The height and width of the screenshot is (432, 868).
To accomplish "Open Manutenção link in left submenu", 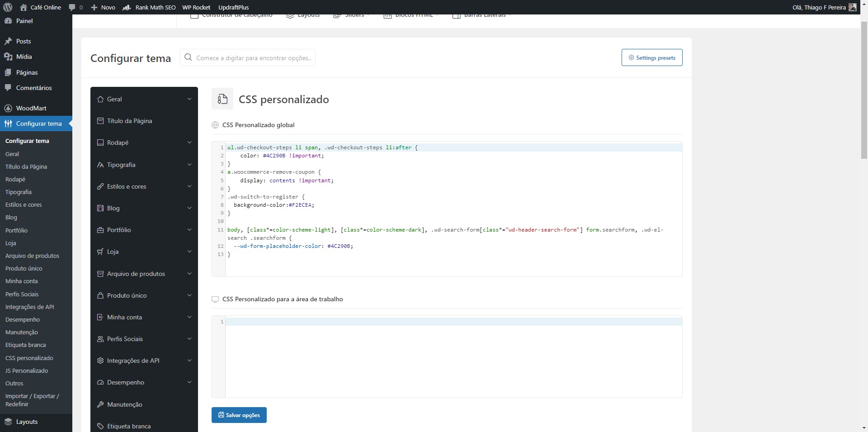I will (22, 332).
